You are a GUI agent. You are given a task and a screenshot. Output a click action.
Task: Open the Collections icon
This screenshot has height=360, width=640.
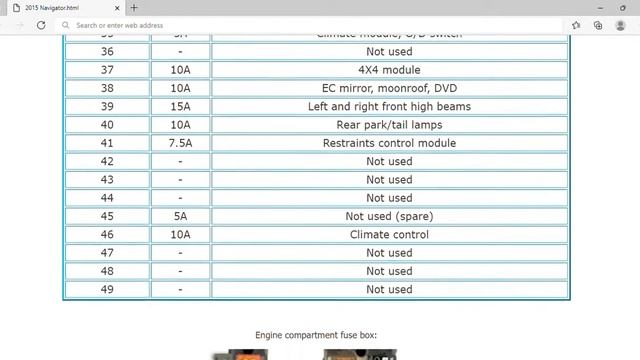pyautogui.click(x=598, y=25)
